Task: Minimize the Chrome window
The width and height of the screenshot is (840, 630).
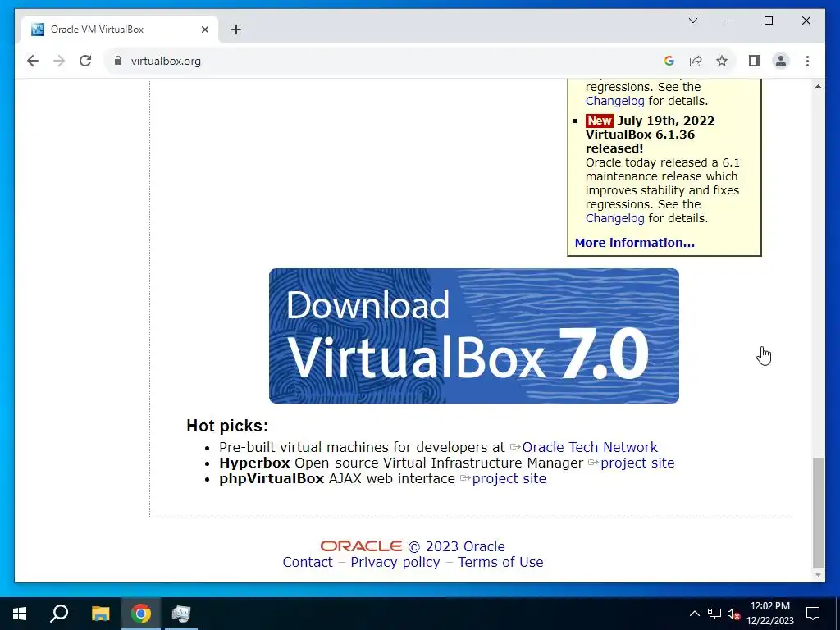Action: tap(731, 21)
